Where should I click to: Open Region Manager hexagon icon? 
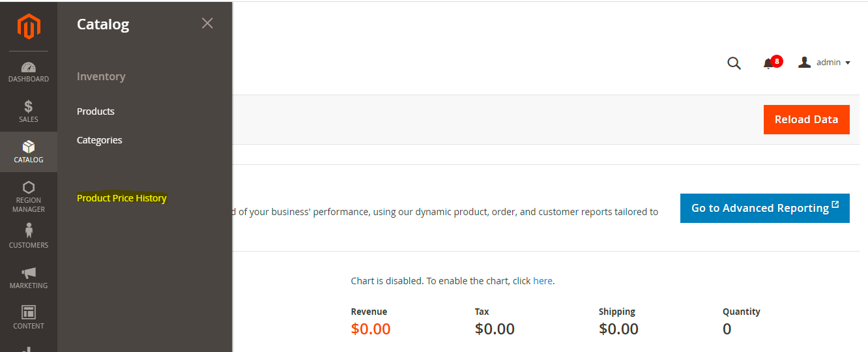(x=29, y=187)
